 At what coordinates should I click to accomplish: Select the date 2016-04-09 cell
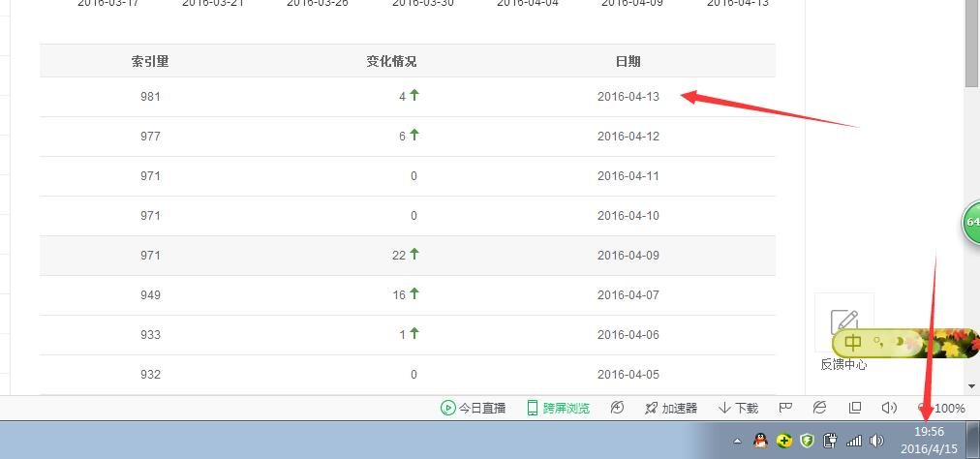pyautogui.click(x=628, y=255)
